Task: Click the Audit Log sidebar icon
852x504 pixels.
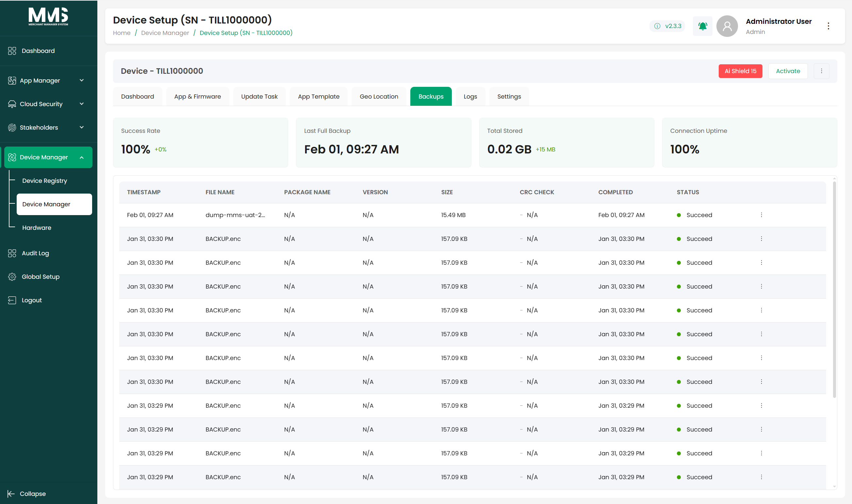Action: [12, 253]
